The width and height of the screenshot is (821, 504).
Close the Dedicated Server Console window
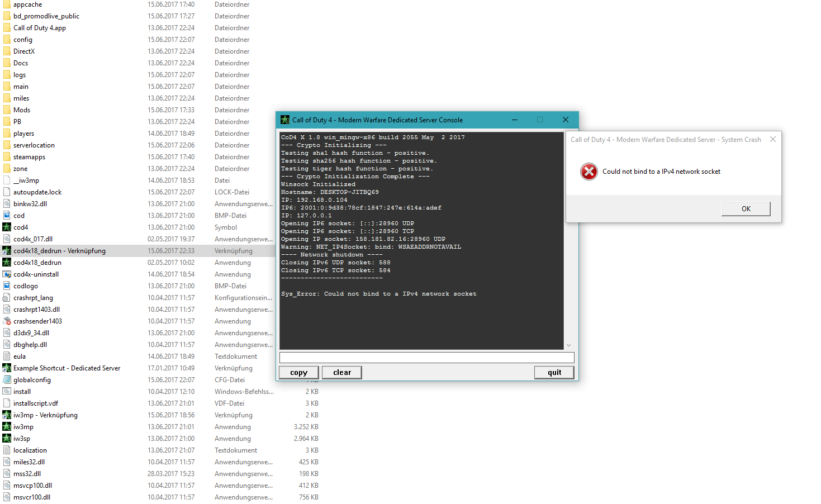[566, 120]
